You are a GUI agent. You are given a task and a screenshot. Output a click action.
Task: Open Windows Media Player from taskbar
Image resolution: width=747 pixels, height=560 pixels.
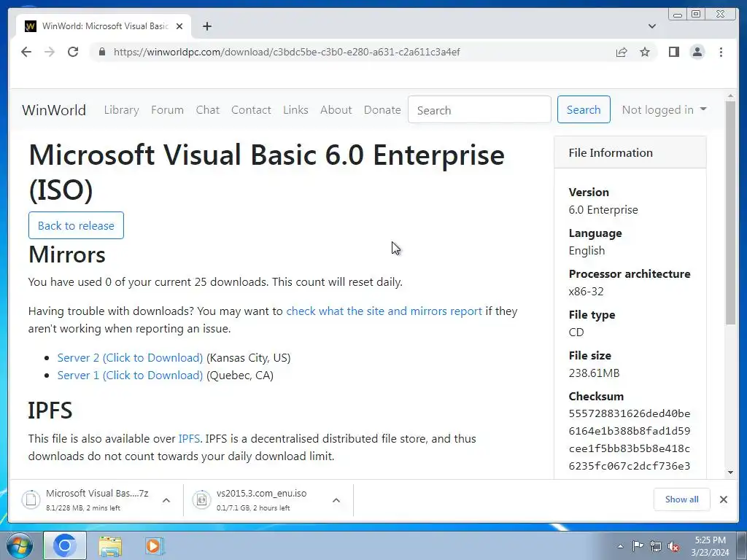[153, 545]
